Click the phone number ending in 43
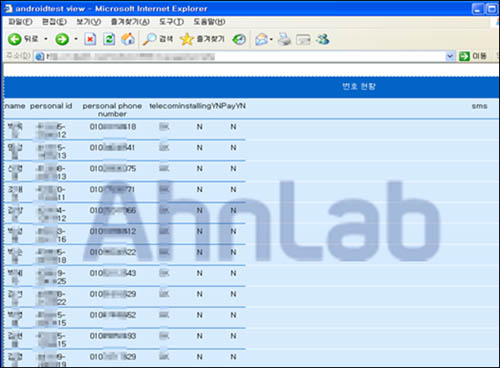 (113, 273)
